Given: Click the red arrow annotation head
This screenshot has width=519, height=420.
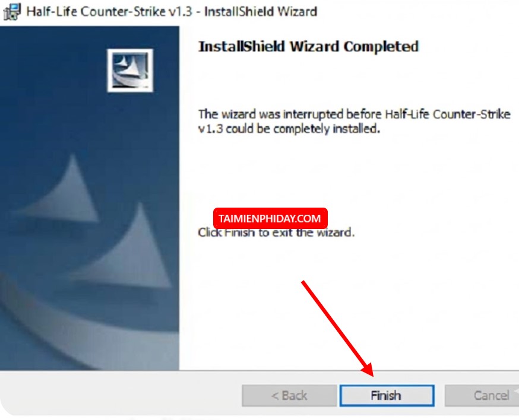Looking at the screenshot, I should pyautogui.click(x=368, y=370).
